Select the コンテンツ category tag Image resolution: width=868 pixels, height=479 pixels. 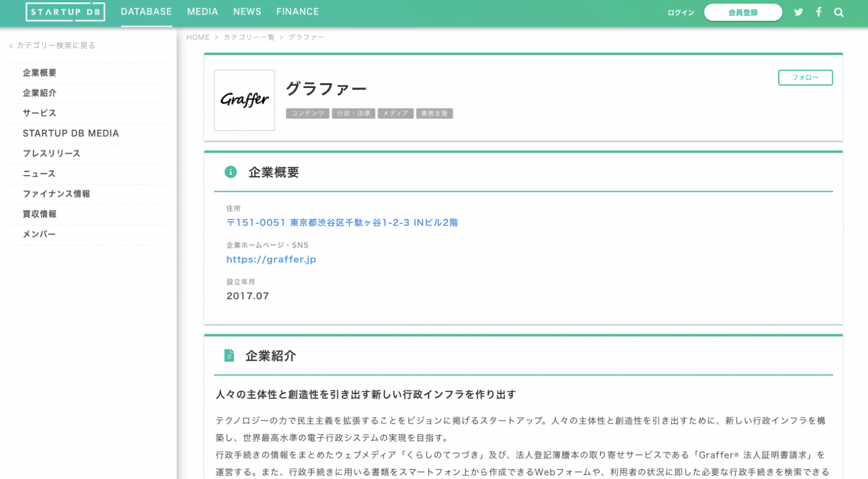pos(307,113)
